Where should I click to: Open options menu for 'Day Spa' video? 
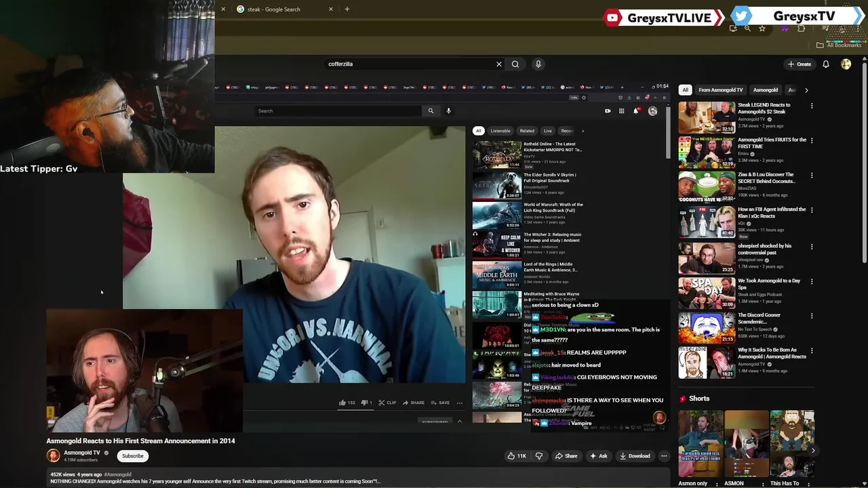[812, 281]
